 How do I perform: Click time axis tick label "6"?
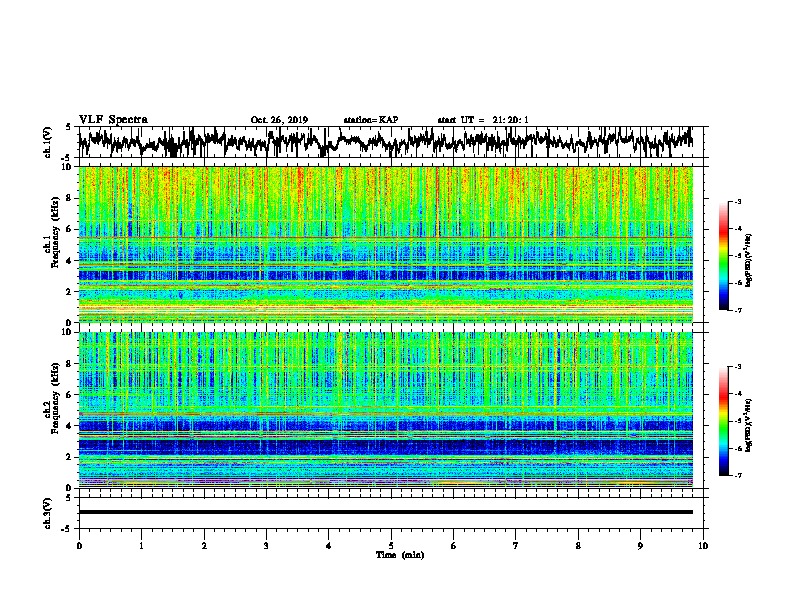pos(454,545)
